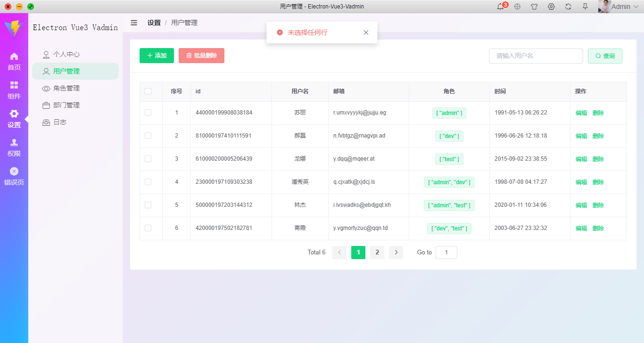Click the globe icon in title bar

(x=517, y=7)
